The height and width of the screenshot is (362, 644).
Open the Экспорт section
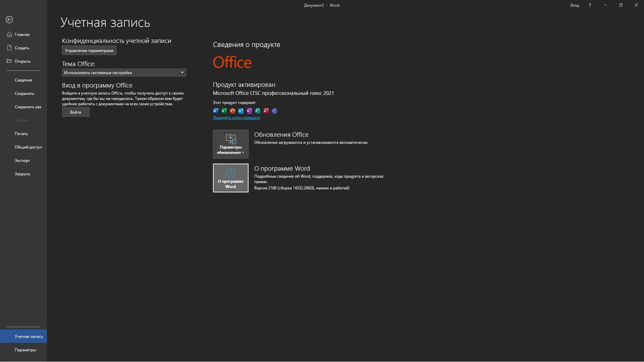pos(22,161)
